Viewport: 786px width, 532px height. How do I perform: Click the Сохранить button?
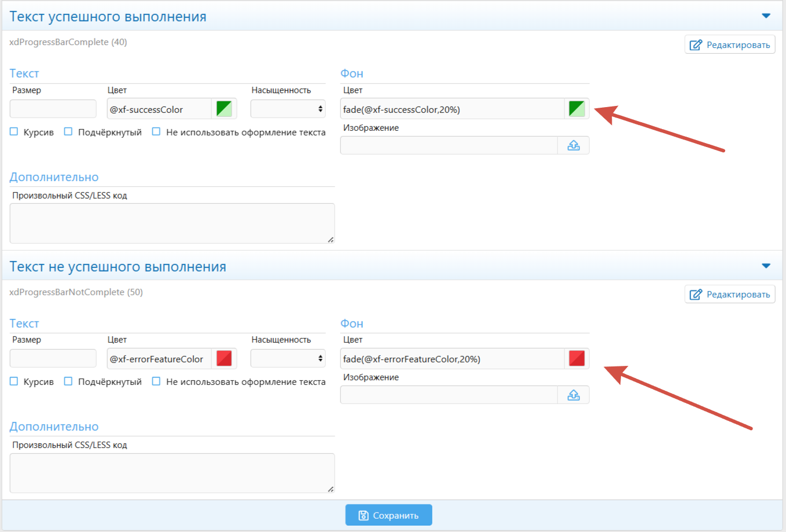click(x=389, y=515)
